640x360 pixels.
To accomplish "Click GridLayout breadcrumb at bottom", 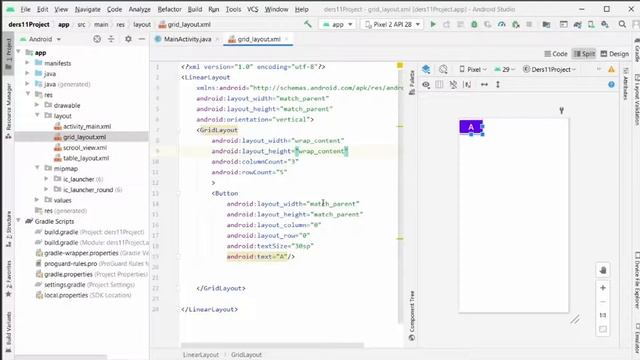I will (246, 355).
